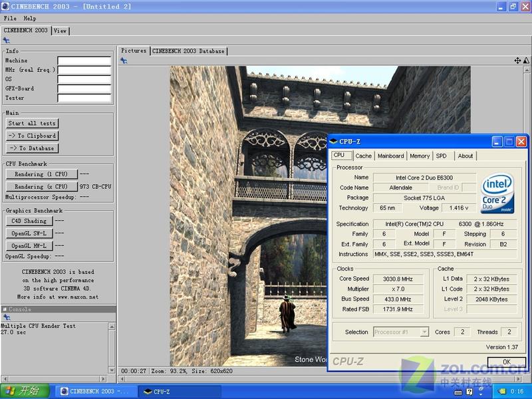Click the help question mark tray icon

(469, 392)
